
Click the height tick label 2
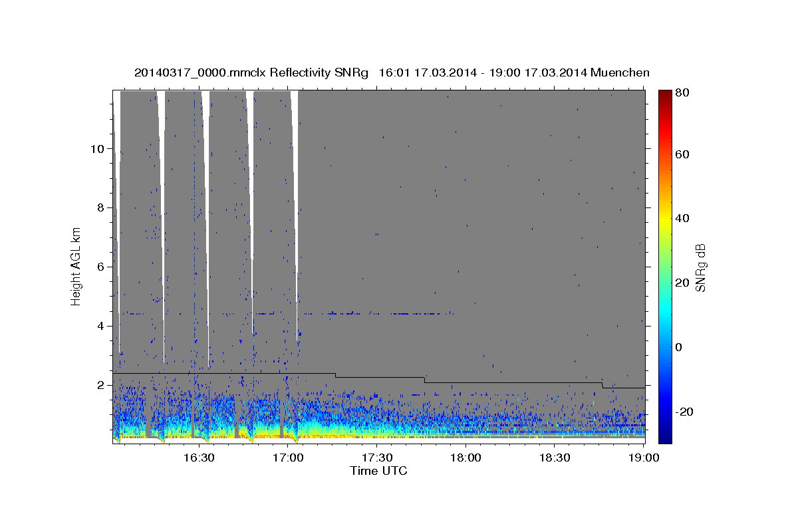[101, 385]
